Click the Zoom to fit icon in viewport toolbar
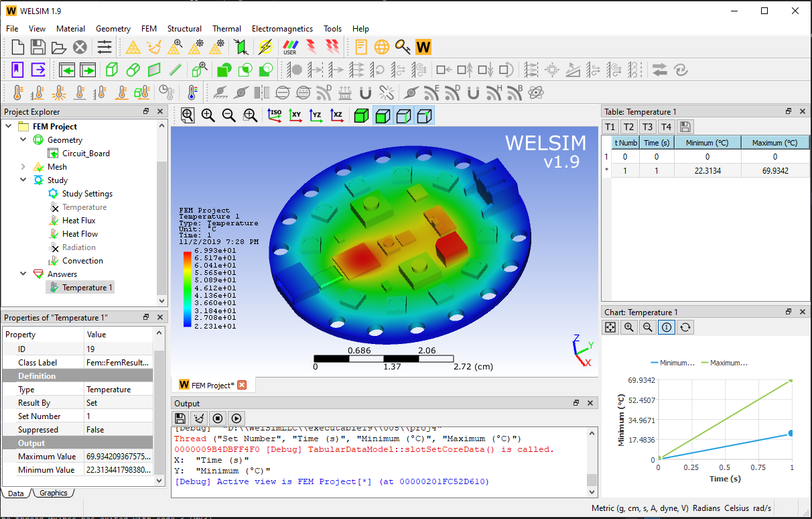This screenshot has height=519, width=812. [x=188, y=115]
